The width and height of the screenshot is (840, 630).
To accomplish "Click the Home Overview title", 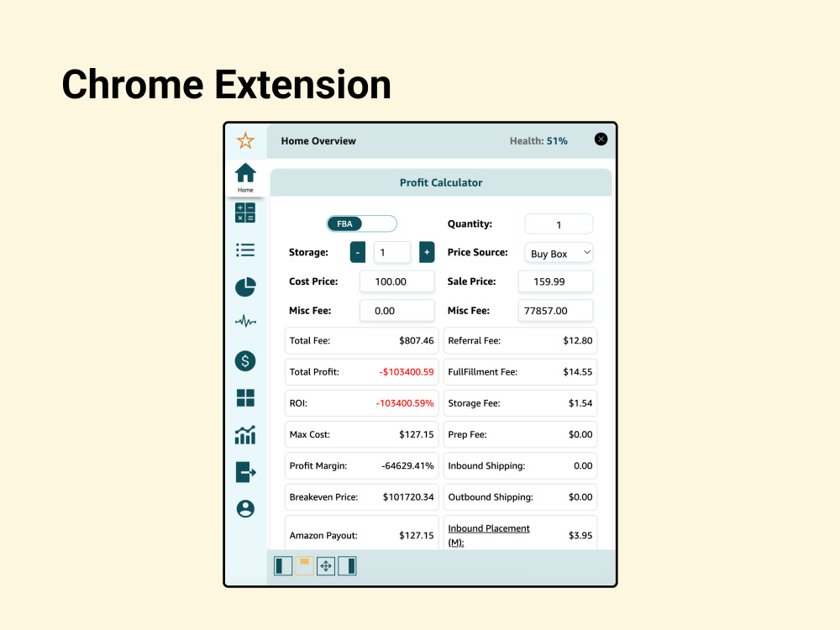I will coord(318,141).
